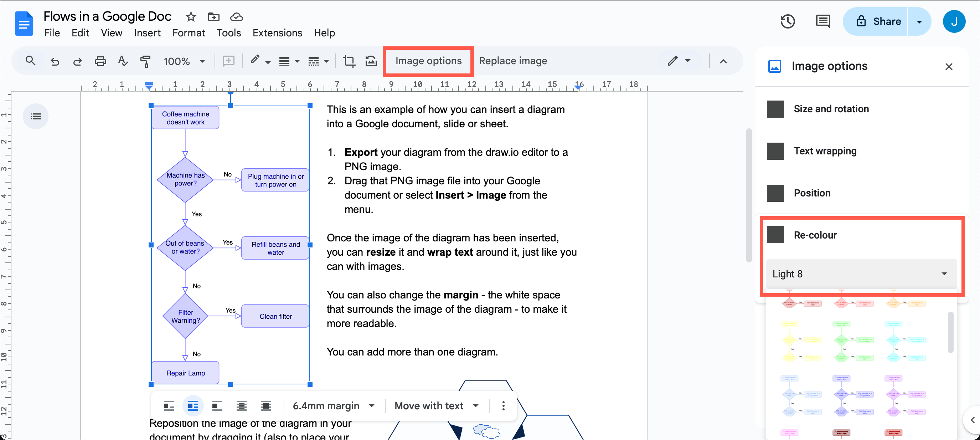
Task: Redo the last action
Action: tap(77, 61)
